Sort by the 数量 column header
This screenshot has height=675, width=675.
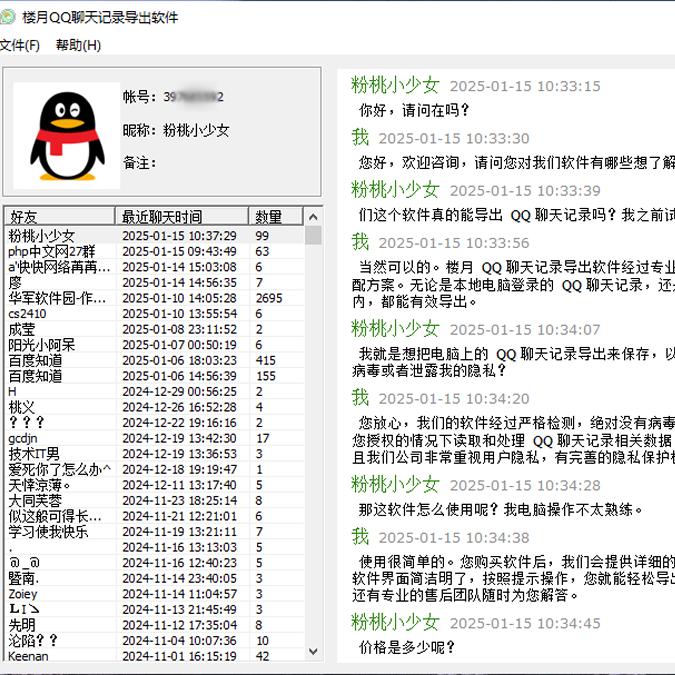coord(276,217)
